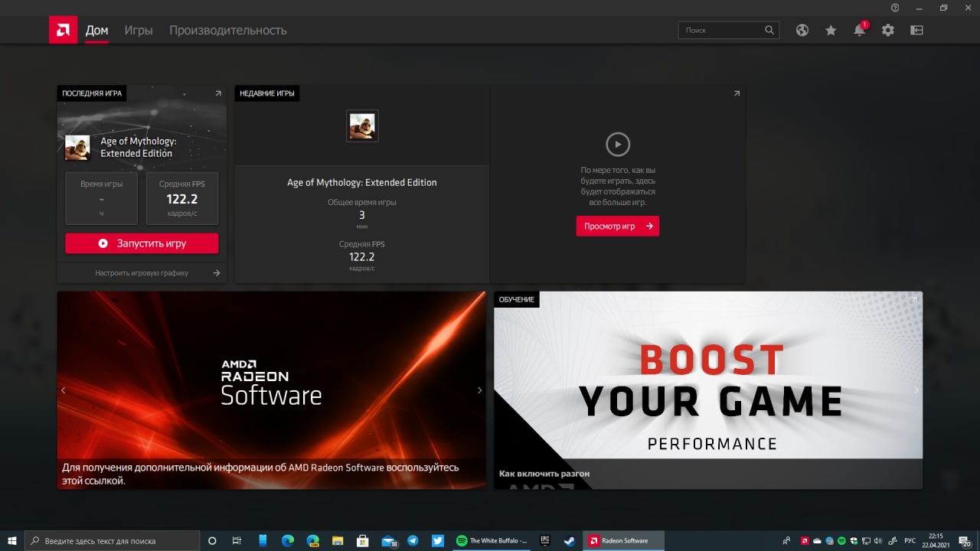Open Microsoft Edge from taskbar

click(x=288, y=540)
